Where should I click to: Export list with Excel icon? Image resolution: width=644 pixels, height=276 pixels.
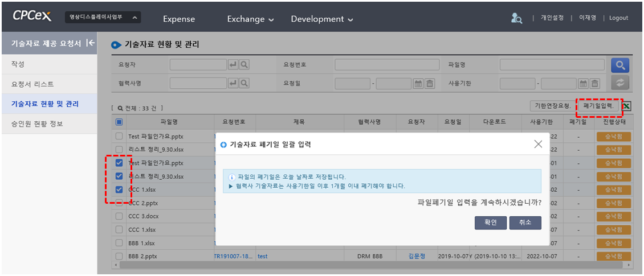(626, 106)
